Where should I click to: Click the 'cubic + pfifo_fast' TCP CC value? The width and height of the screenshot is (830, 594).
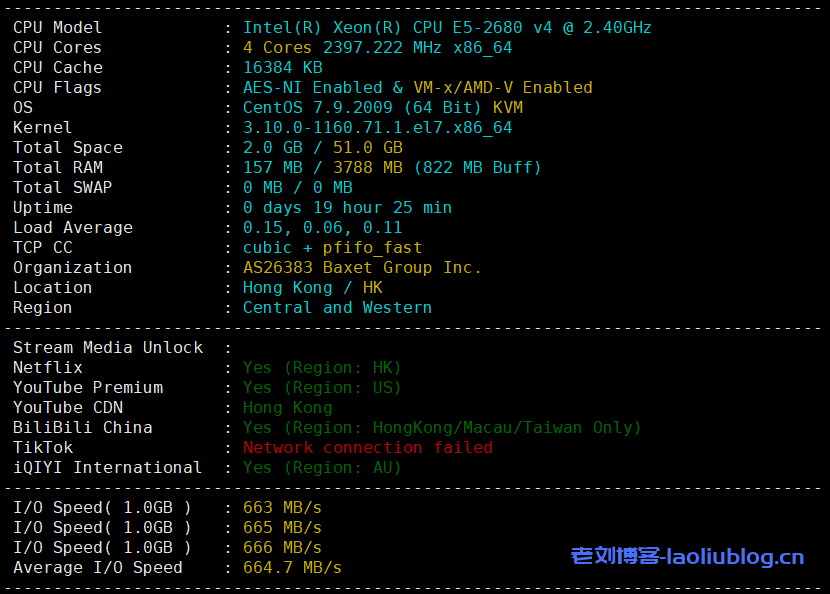pos(332,248)
